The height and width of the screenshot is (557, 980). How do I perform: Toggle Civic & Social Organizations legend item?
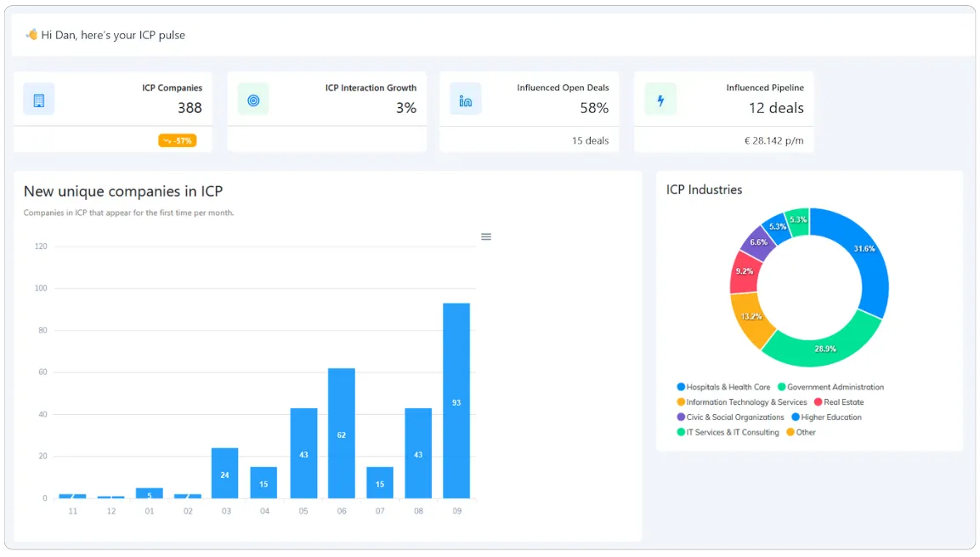tap(731, 417)
